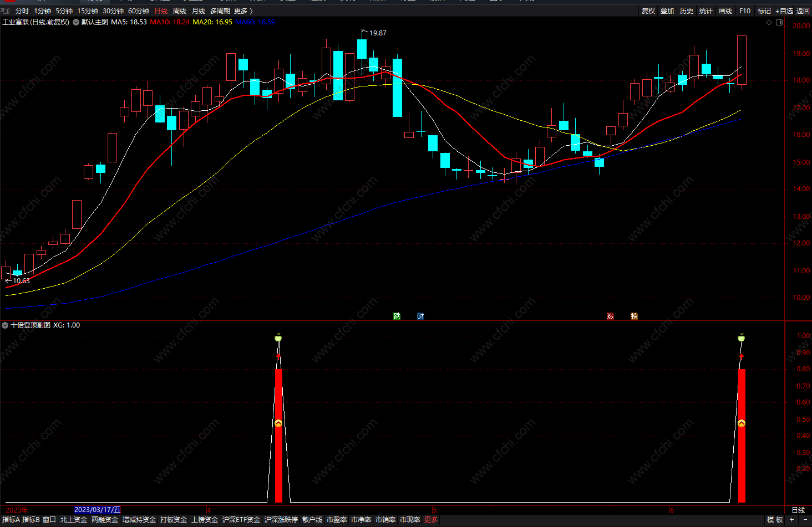Select the 北上资金 indicator

click(x=74, y=520)
